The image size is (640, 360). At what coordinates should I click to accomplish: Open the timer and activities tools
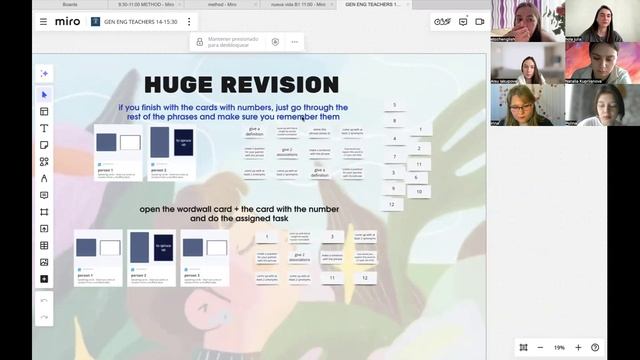[x=442, y=22]
